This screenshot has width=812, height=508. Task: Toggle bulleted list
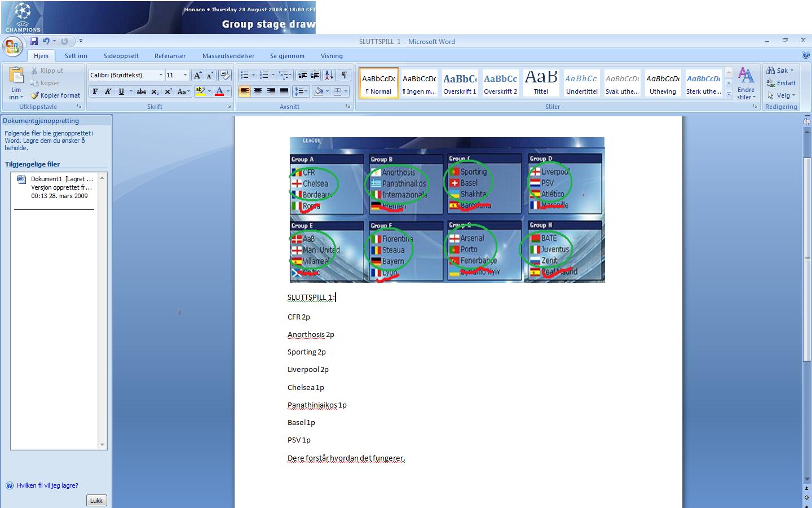[244, 75]
